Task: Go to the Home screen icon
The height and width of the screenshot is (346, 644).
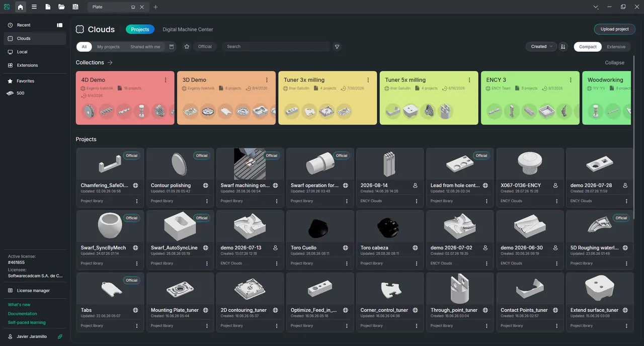Action: click(21, 7)
